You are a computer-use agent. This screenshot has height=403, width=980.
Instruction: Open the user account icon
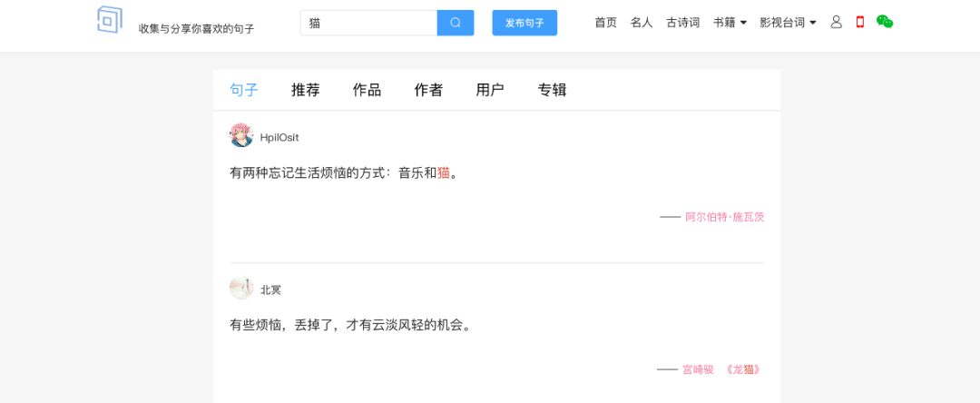point(837,22)
